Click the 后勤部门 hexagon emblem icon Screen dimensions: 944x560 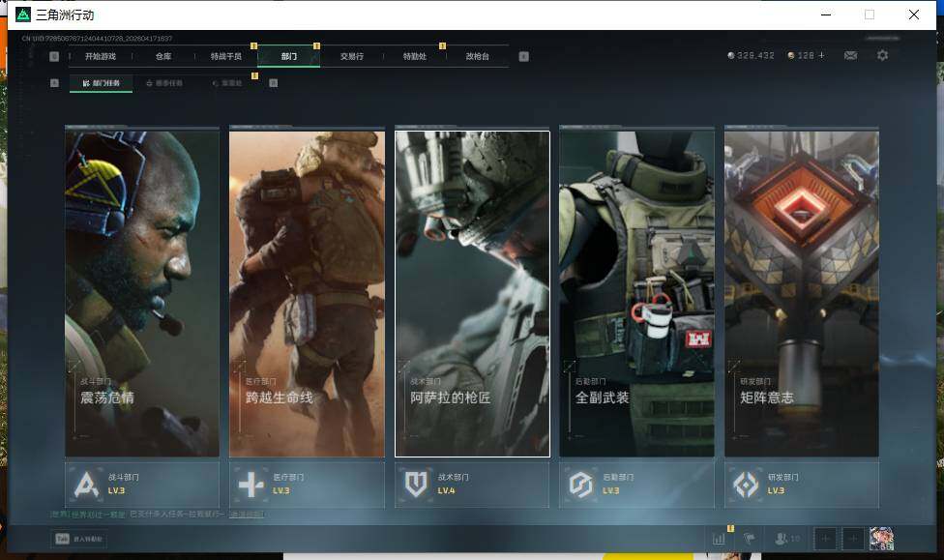pyautogui.click(x=581, y=485)
